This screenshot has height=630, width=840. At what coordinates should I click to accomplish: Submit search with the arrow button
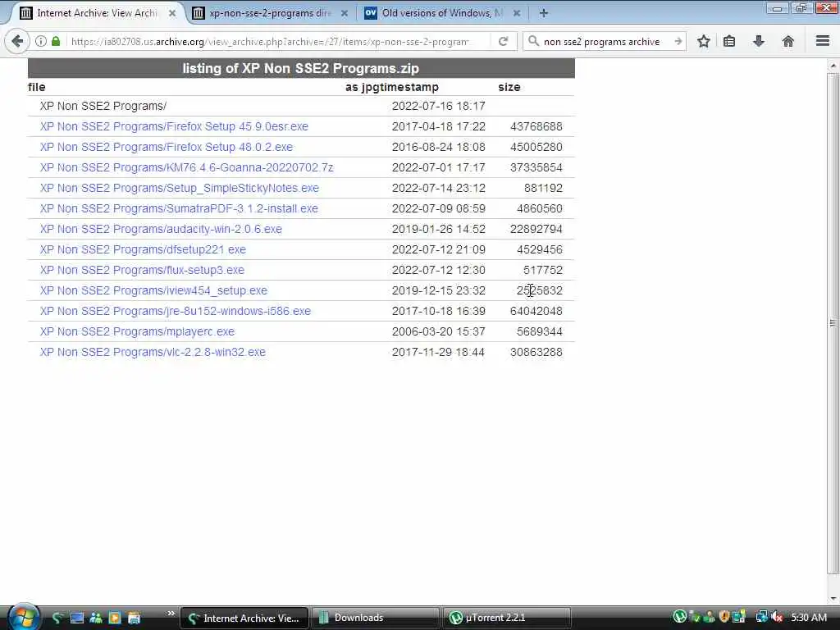tap(678, 41)
